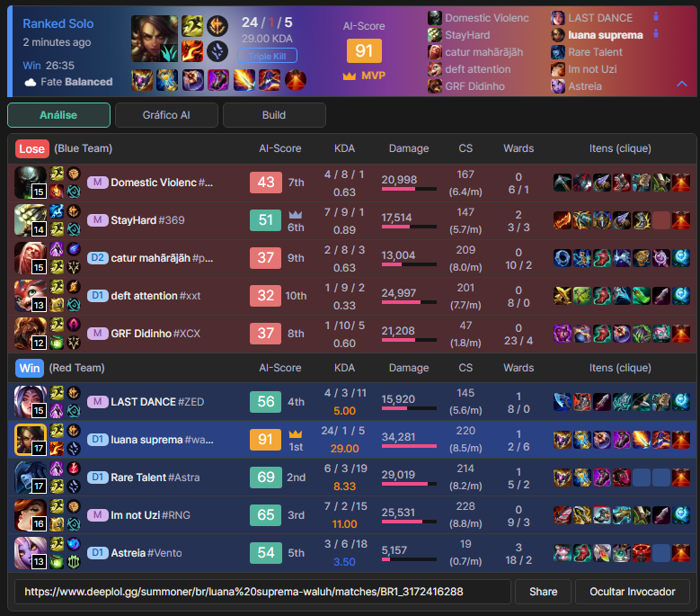The height and width of the screenshot is (616, 700).
Task: Open GRF Didinho in header participant list
Action: [474, 86]
